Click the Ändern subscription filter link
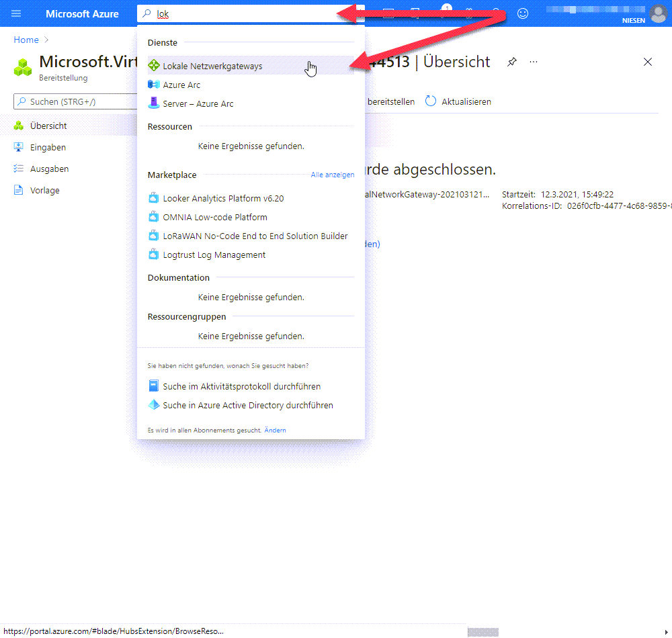This screenshot has height=638, width=672. 275,430
